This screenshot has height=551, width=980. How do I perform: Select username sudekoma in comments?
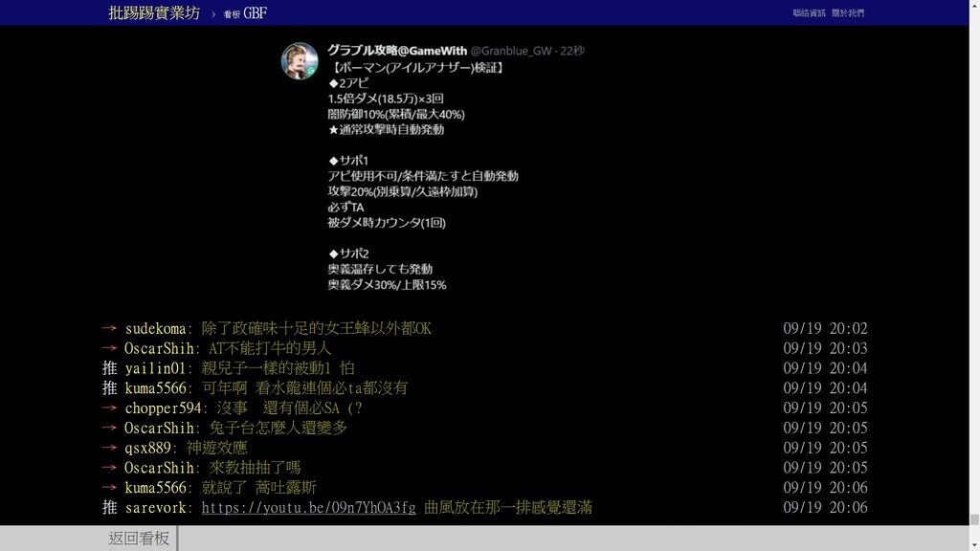click(x=155, y=329)
